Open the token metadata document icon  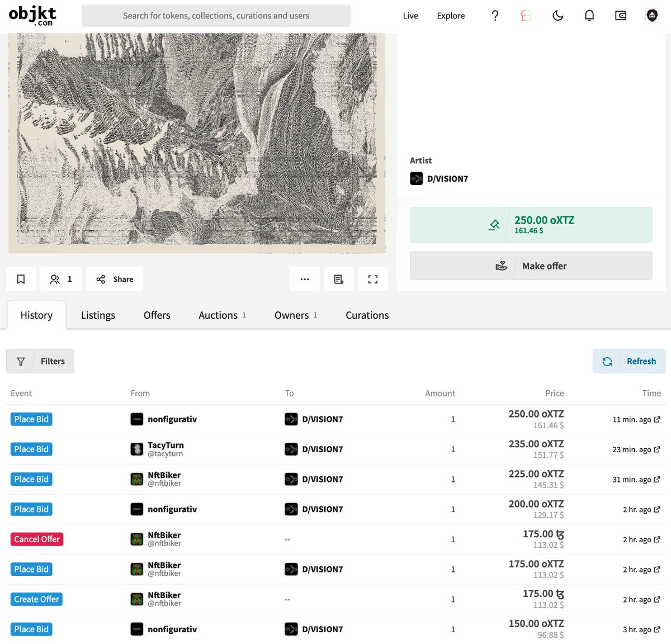339,279
